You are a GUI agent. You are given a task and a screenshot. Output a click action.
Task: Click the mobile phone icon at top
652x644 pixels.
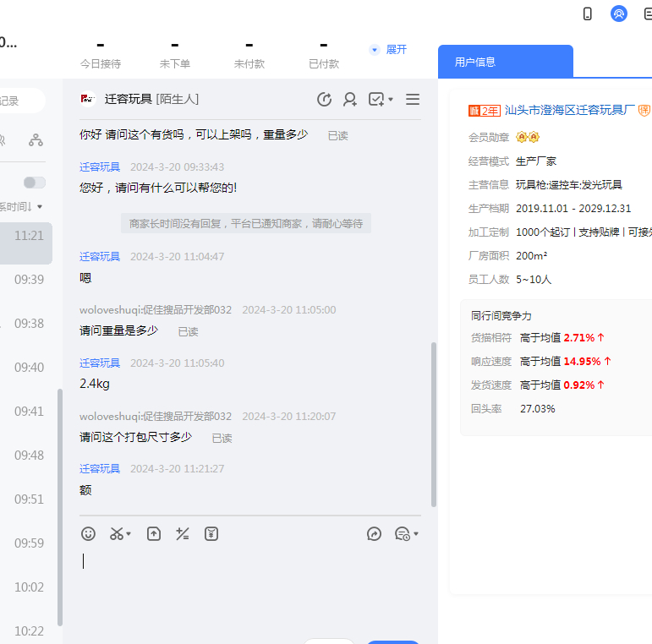coord(588,14)
